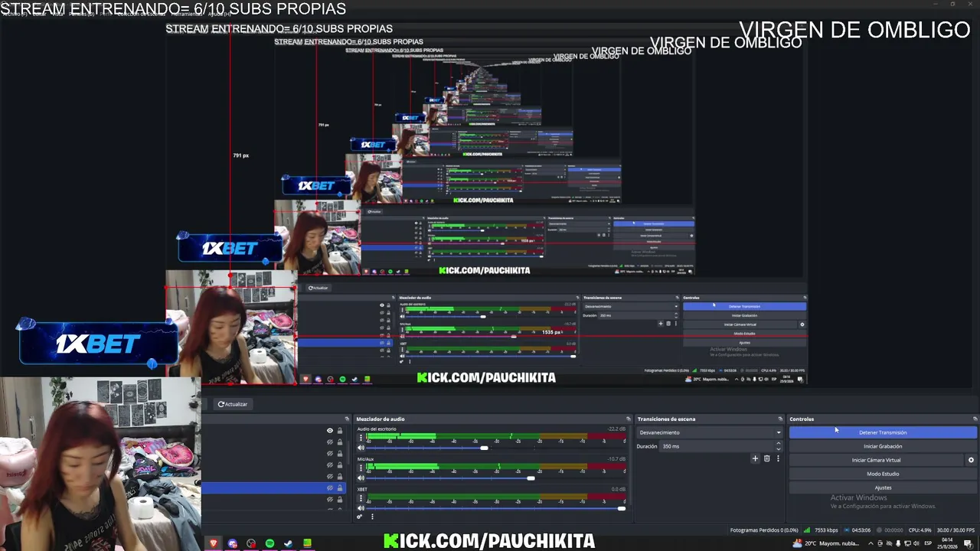
Task: Enable Modo Estudio
Action: (x=883, y=474)
